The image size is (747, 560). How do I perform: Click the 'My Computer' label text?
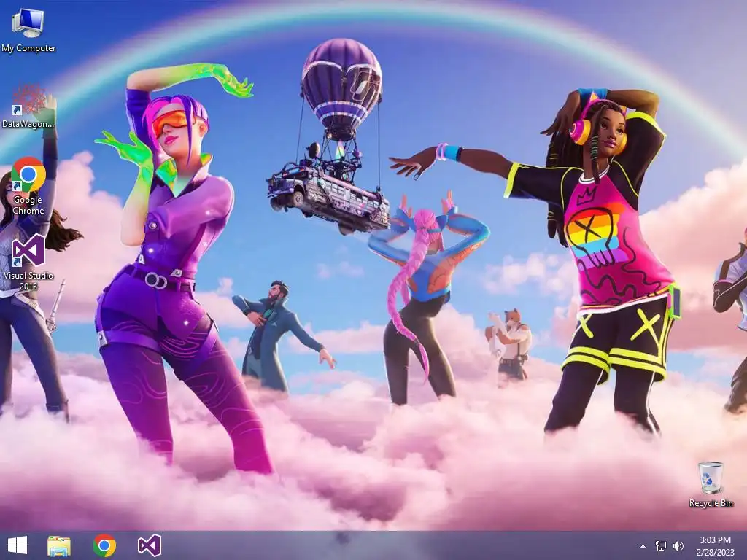coord(28,48)
